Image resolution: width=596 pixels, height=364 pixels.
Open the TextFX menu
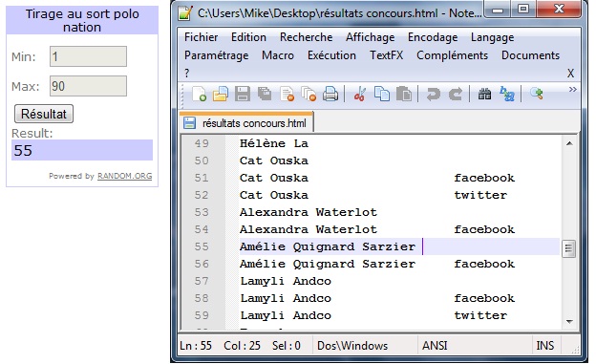(x=386, y=55)
